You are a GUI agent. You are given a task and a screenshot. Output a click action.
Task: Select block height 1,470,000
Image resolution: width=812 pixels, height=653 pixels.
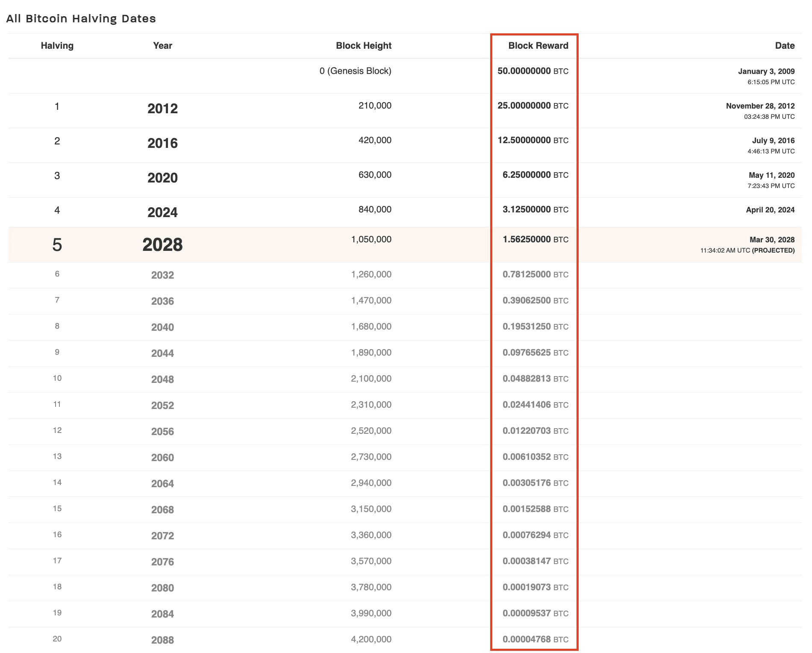pyautogui.click(x=371, y=300)
